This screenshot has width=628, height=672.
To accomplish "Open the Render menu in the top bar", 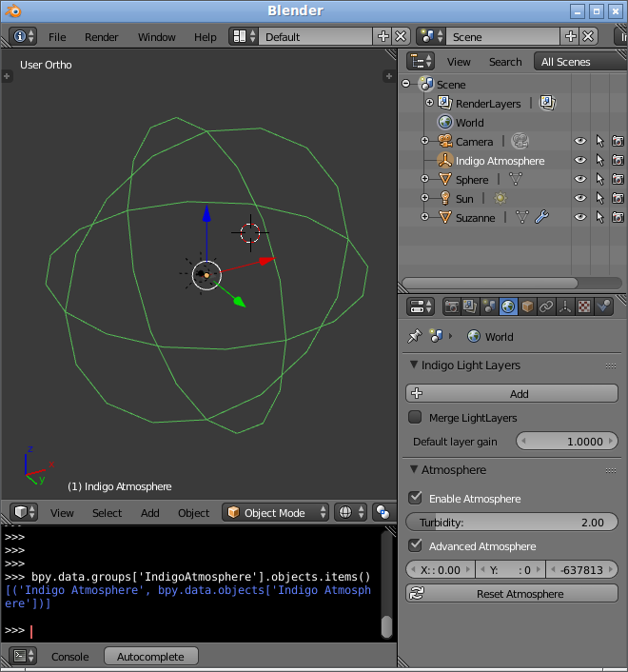I will click(102, 37).
